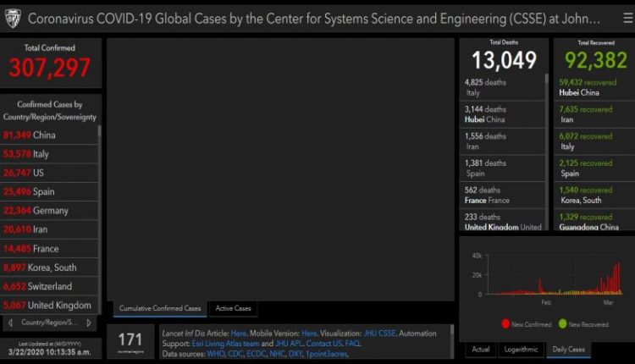The width and height of the screenshot is (635, 364).
Task: Click the confirmed cases list scrollbar
Action: (x=100, y=220)
